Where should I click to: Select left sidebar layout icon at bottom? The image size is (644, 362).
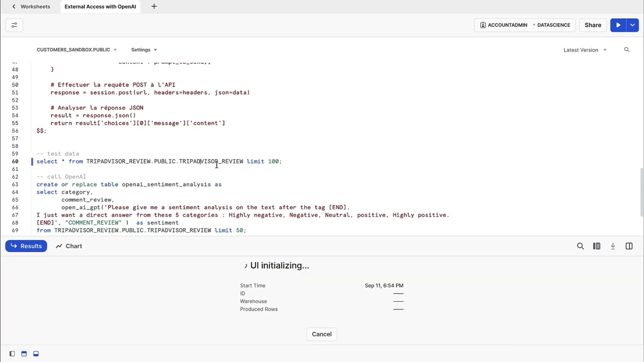(x=12, y=353)
